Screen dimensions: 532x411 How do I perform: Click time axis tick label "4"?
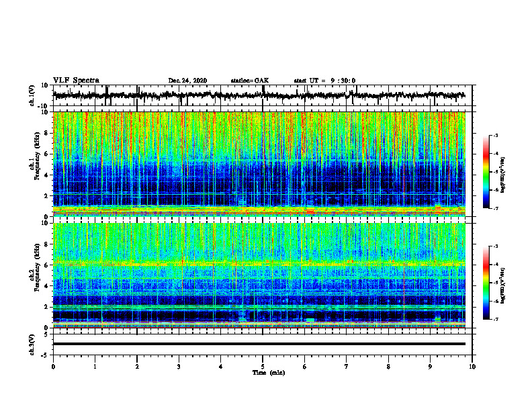click(x=221, y=367)
